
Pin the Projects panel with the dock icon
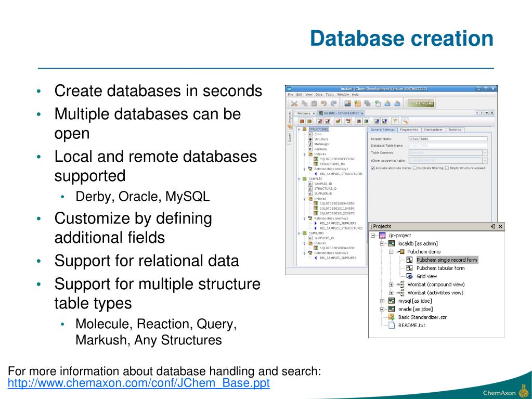[x=493, y=226]
